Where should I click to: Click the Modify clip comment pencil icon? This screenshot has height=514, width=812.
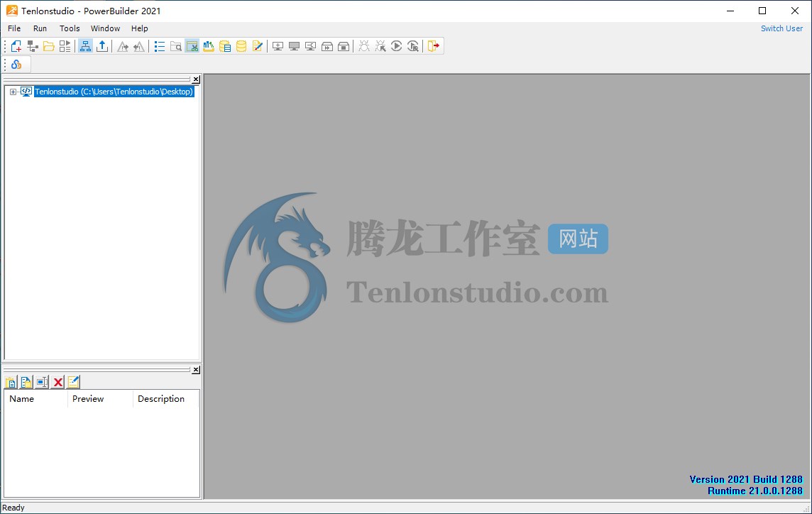74,383
